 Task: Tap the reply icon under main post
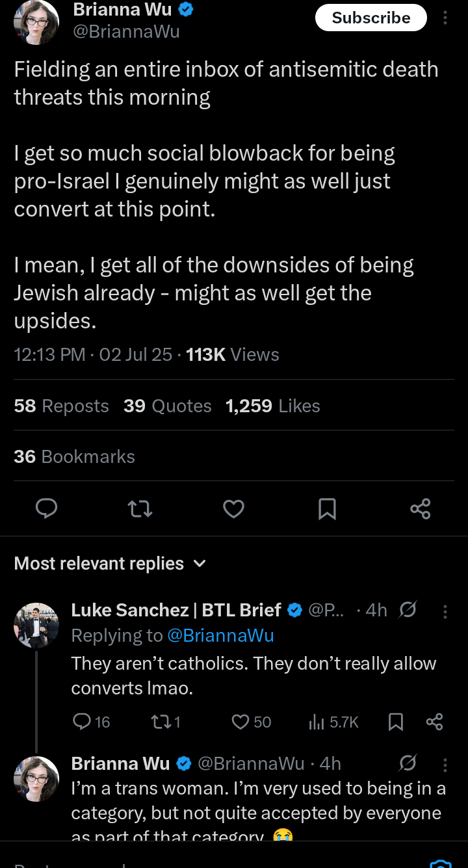[46, 508]
